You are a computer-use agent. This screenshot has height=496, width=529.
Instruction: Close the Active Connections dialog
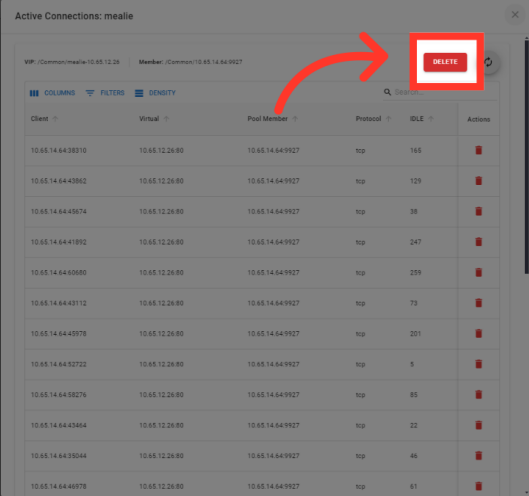pyautogui.click(x=515, y=15)
